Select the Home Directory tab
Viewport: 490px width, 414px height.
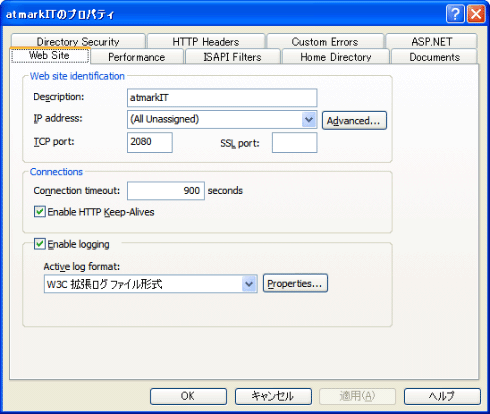[x=336, y=57]
